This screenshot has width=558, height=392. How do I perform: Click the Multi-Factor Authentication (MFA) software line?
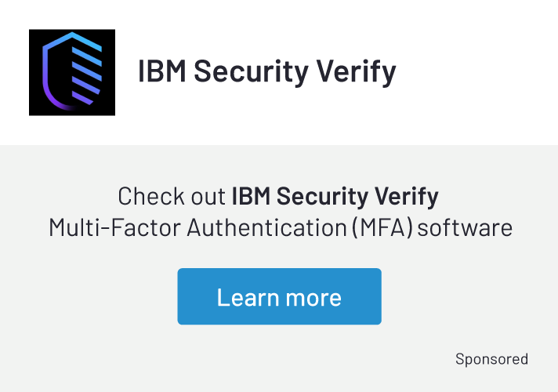click(280, 227)
